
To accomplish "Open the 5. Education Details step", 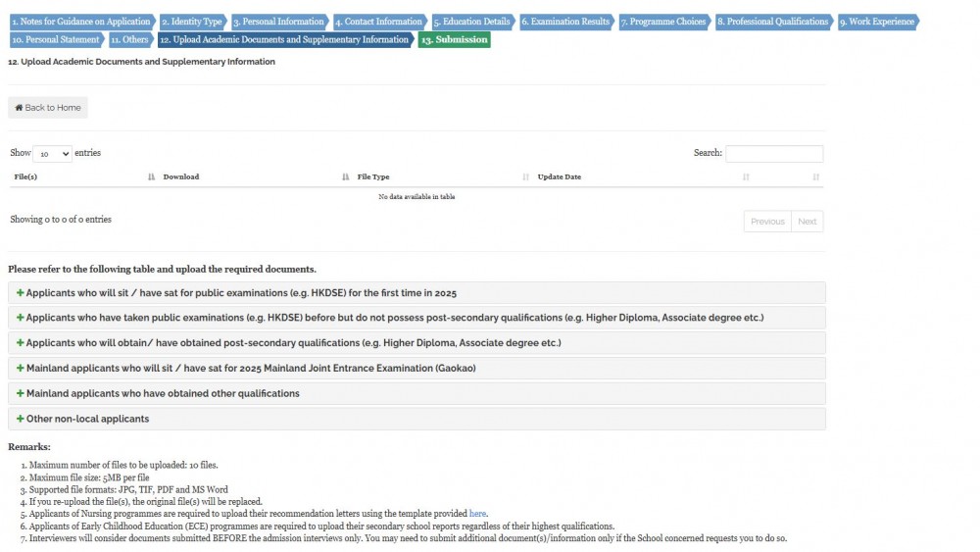I will pos(472,22).
